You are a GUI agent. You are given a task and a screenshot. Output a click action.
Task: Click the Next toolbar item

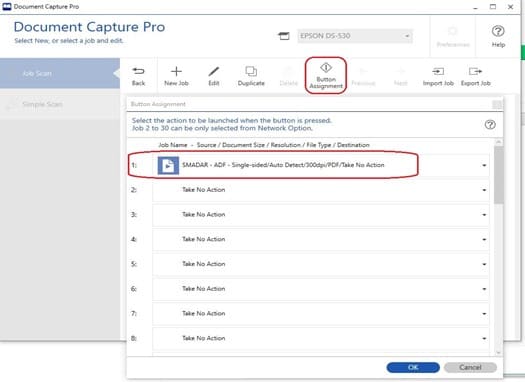point(400,76)
